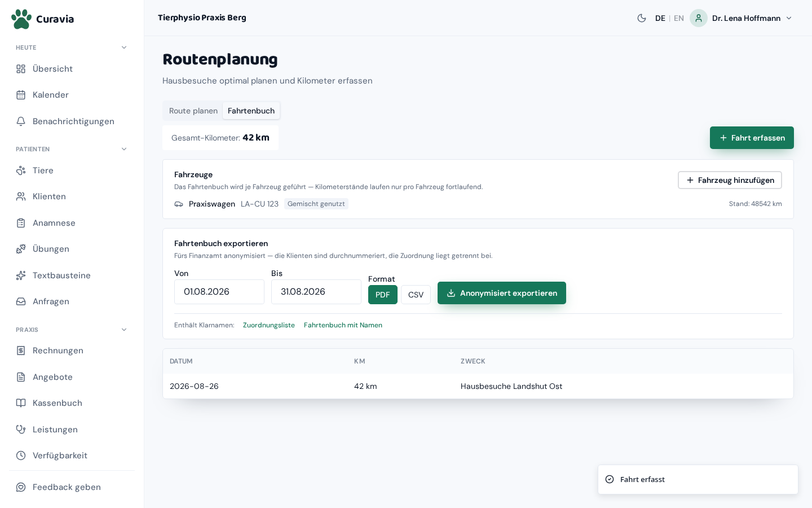Collapse the PATIENTEN sidebar section
The width and height of the screenshot is (812, 508).
[124, 149]
